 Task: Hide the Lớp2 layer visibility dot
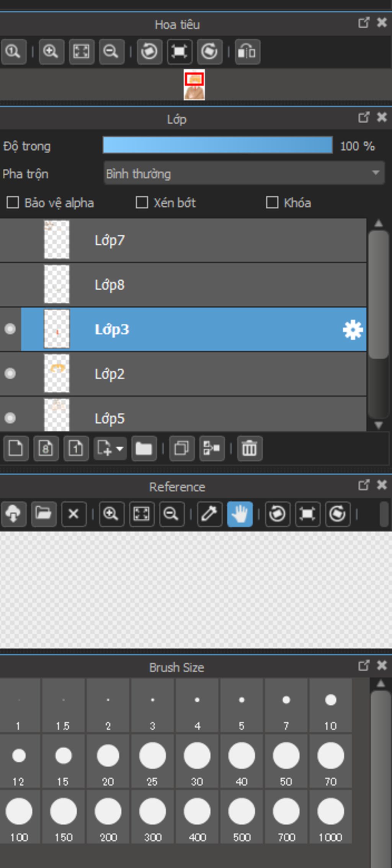(x=10, y=373)
